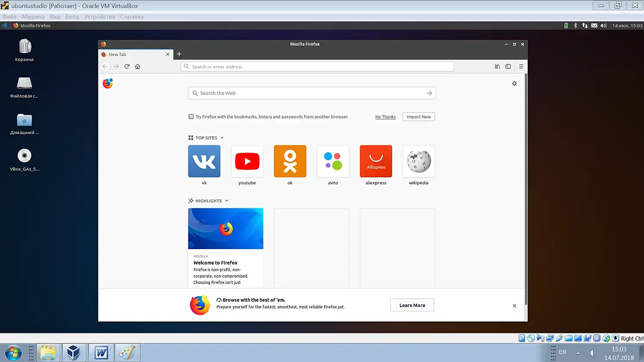Open New Tab preferences gear icon

point(515,83)
